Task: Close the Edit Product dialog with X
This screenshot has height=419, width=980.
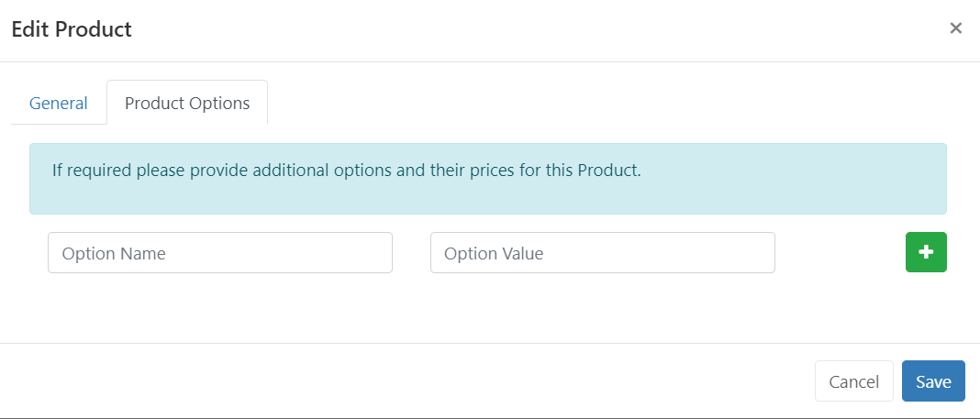Action: pyautogui.click(x=955, y=28)
